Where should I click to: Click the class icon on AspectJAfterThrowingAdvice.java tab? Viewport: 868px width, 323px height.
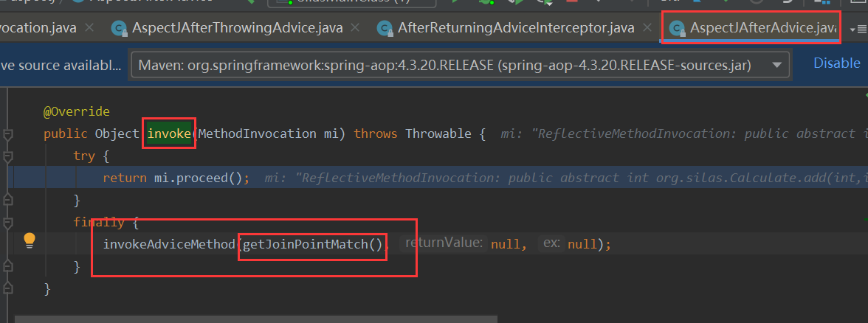pyautogui.click(x=118, y=28)
